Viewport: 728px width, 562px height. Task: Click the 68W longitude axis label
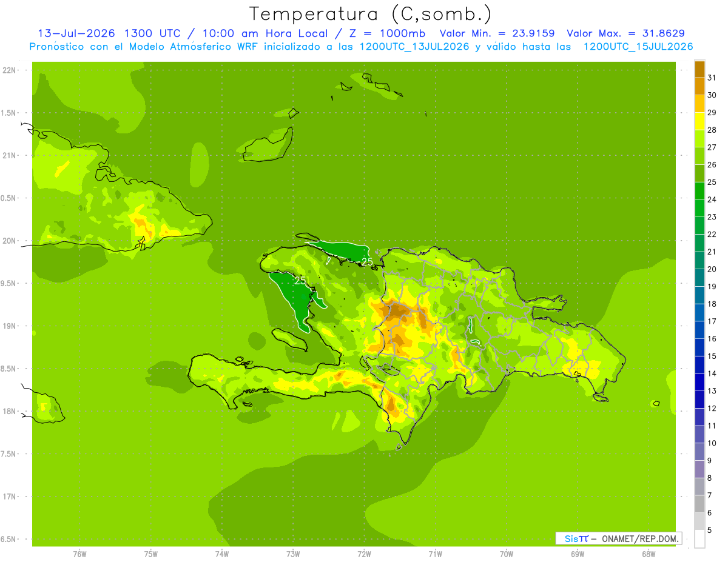click(x=649, y=554)
